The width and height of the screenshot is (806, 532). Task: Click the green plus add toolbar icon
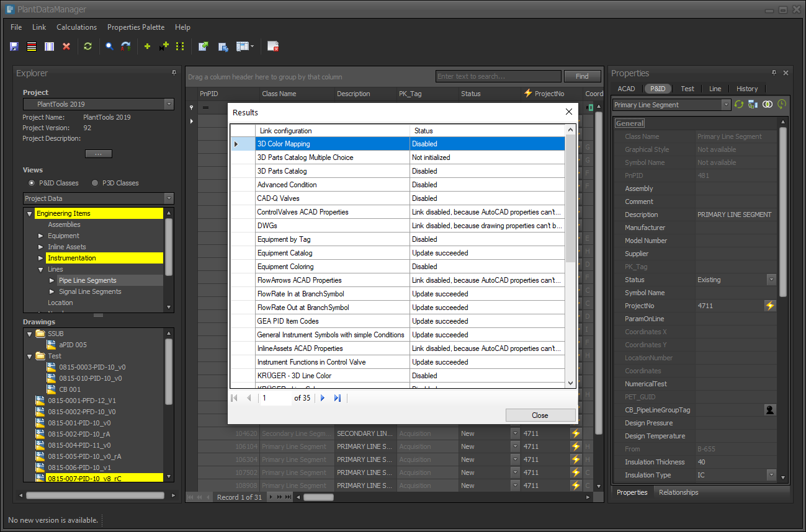click(147, 47)
